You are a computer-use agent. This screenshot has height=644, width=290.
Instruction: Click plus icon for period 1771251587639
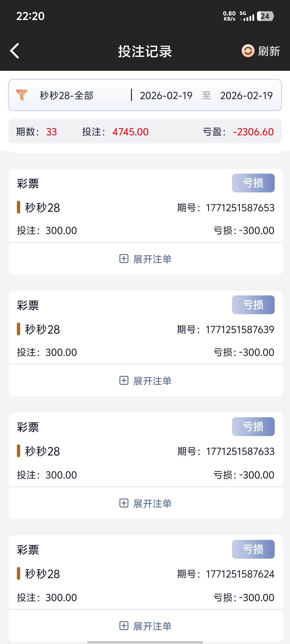(124, 380)
